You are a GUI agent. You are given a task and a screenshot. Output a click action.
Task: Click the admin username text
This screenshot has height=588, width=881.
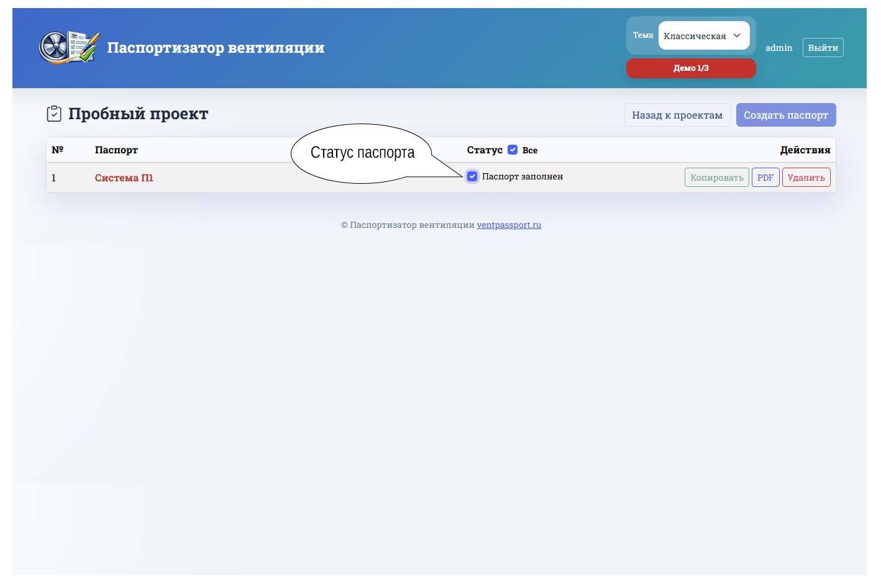click(779, 48)
